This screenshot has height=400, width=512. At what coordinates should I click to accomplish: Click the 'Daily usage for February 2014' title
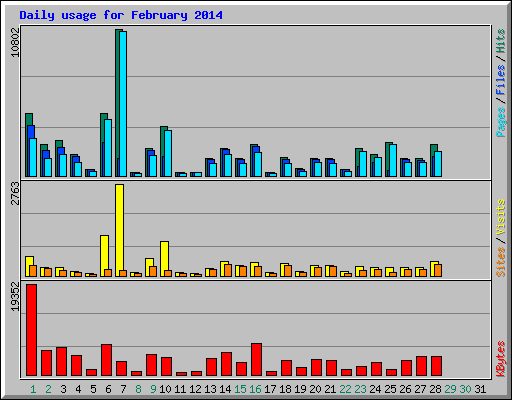tap(121, 15)
